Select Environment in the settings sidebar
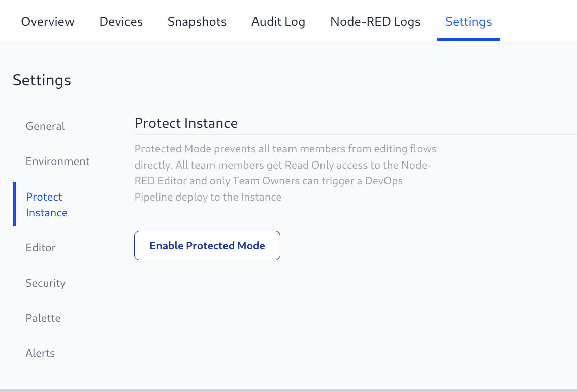 point(57,161)
